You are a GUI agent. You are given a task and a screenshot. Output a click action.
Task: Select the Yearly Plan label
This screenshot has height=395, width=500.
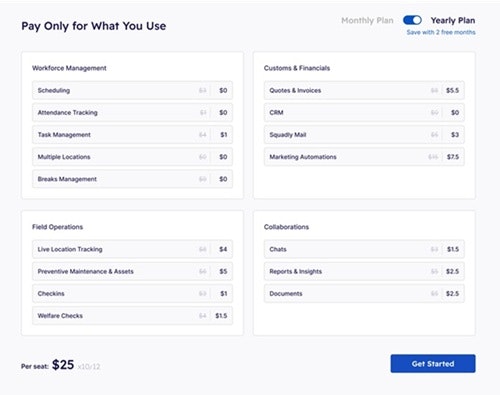pos(453,21)
